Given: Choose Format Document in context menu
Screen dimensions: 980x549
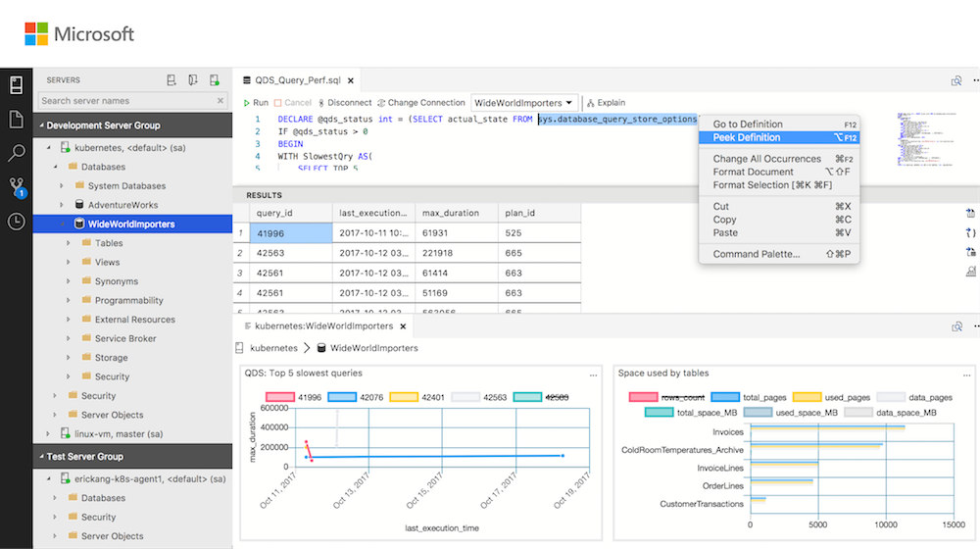Looking at the screenshot, I should click(x=779, y=172).
